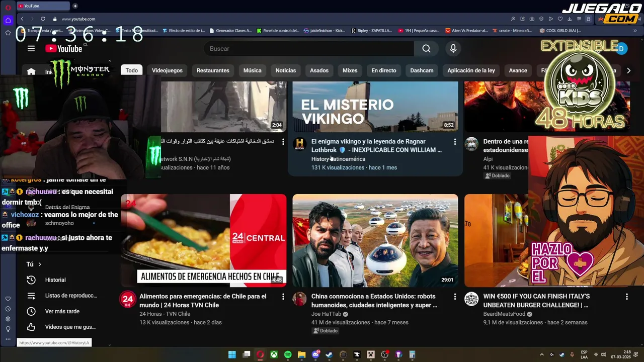Open Joe HaTTab channel avatar
The image size is (644, 362).
(x=300, y=299)
